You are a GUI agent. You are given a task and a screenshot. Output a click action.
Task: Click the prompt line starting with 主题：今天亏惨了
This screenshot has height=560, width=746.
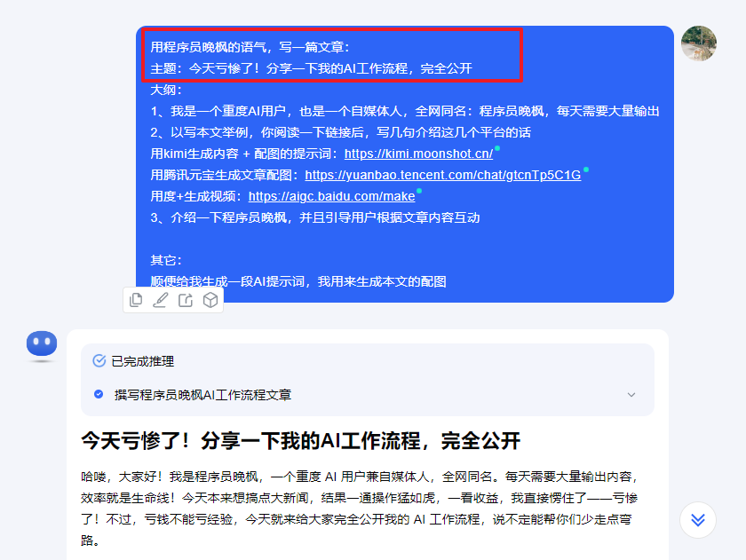(311, 68)
